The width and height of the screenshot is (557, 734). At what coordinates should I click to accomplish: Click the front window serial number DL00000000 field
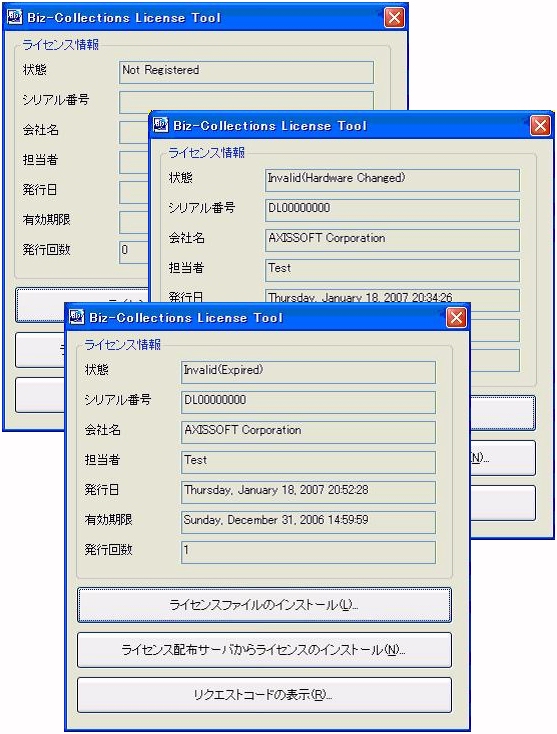pyautogui.click(x=308, y=402)
